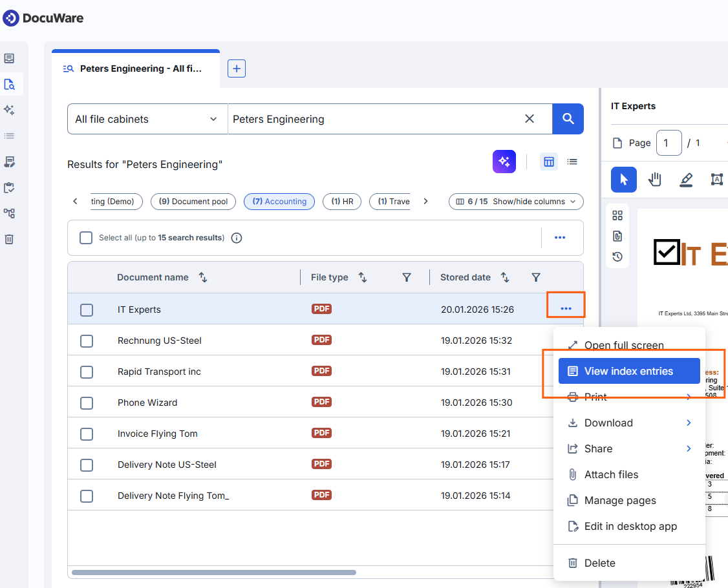
Task: Choose Open full screen menu item
Action: pyautogui.click(x=629, y=345)
